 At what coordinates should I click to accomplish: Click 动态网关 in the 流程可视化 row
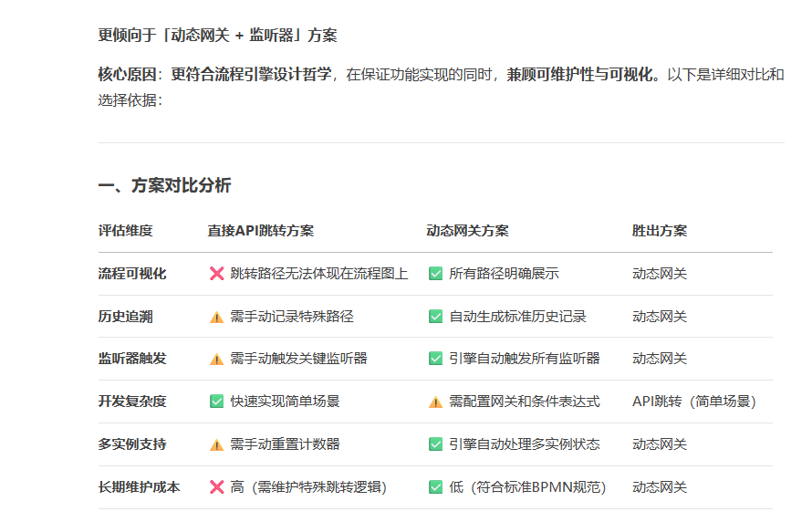coord(660,274)
